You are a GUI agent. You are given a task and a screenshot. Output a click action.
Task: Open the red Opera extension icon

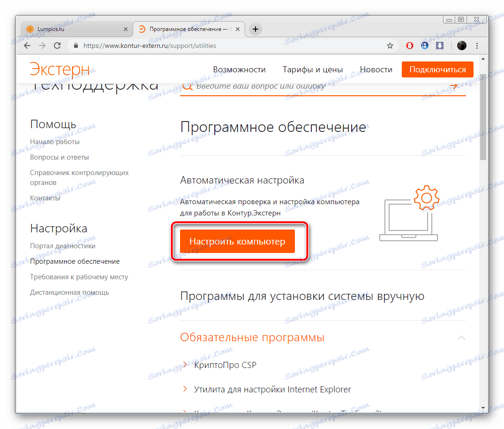coord(409,46)
